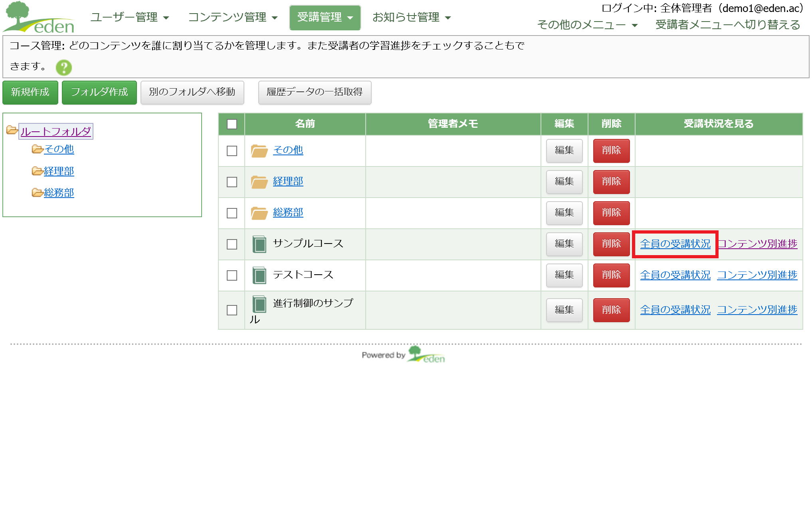This screenshot has height=511, width=812.
Task: Open 全員の受講状況 for テストコース
Action: 675,275
